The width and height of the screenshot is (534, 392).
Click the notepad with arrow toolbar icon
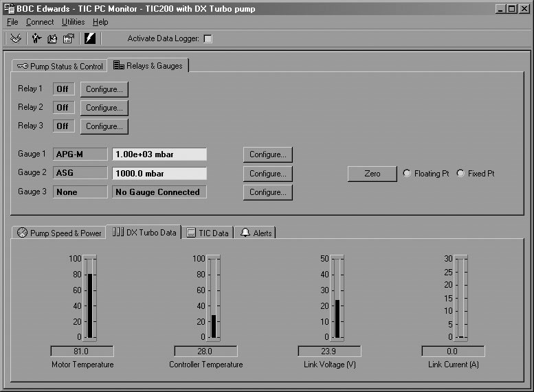pos(69,39)
